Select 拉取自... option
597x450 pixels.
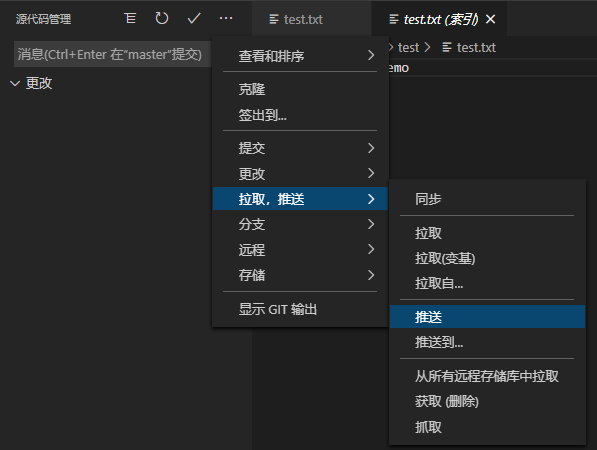point(487,284)
